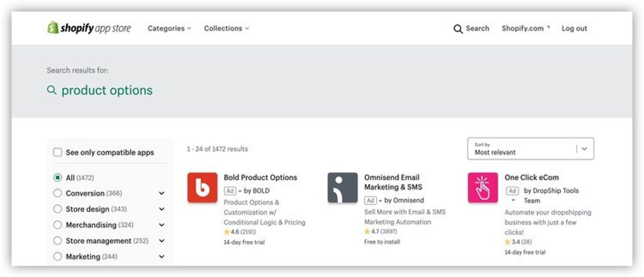Click 14-day free trial under Bold Product Options
The width and height of the screenshot is (644, 277).
pos(244,242)
